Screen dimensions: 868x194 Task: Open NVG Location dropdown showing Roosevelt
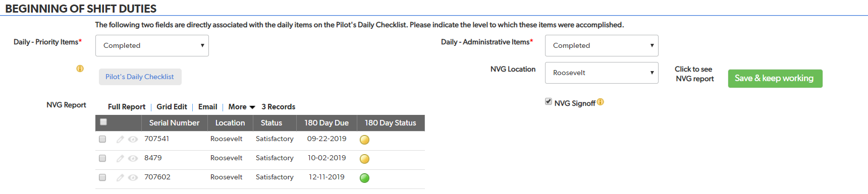(x=602, y=73)
